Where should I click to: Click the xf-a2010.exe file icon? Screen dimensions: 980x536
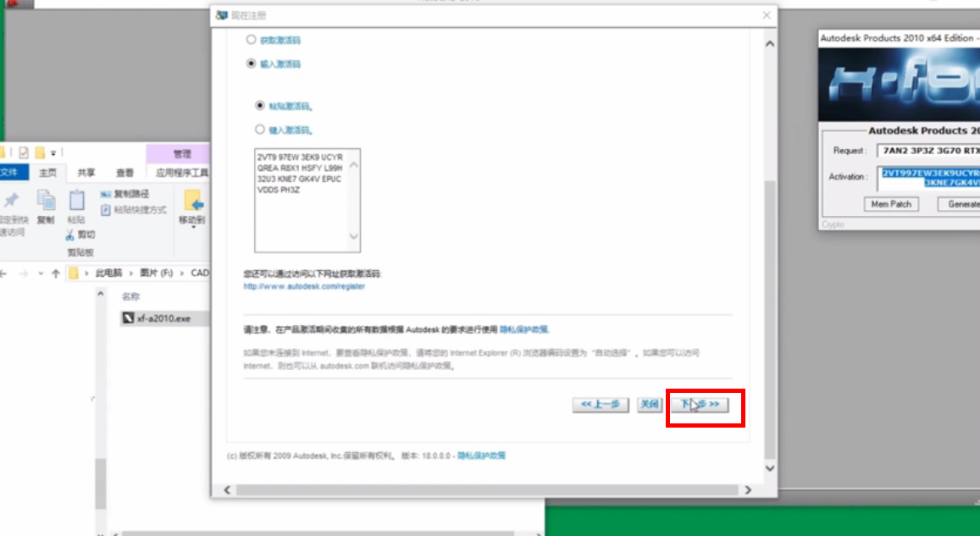(128, 318)
